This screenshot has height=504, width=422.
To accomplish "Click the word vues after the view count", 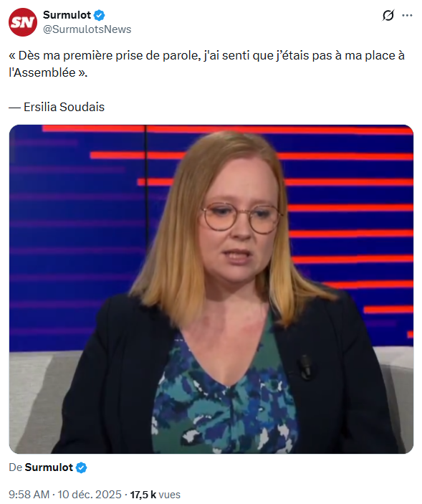I will tap(170, 495).
